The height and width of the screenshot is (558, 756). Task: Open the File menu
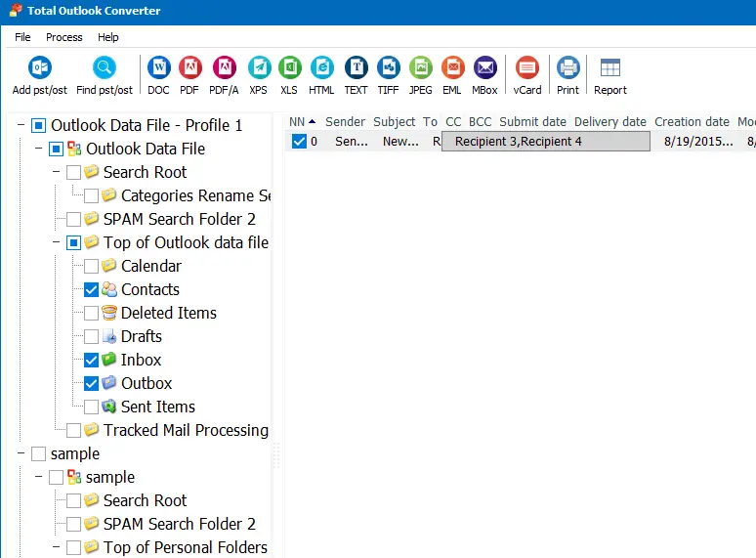coord(22,37)
